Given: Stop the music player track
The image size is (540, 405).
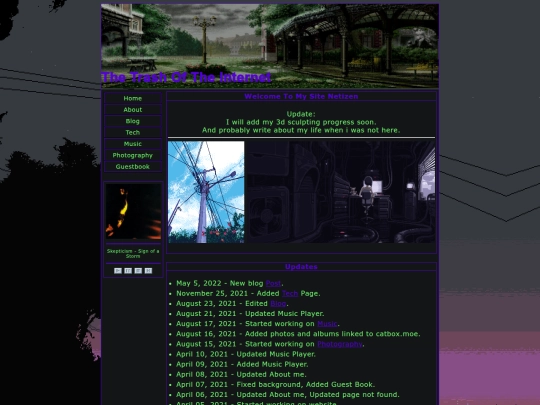Looking at the screenshot, I should point(138,271).
